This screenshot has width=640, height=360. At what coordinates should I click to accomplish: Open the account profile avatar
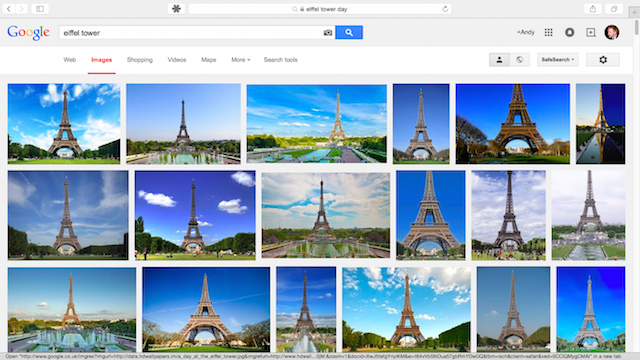coord(612,32)
